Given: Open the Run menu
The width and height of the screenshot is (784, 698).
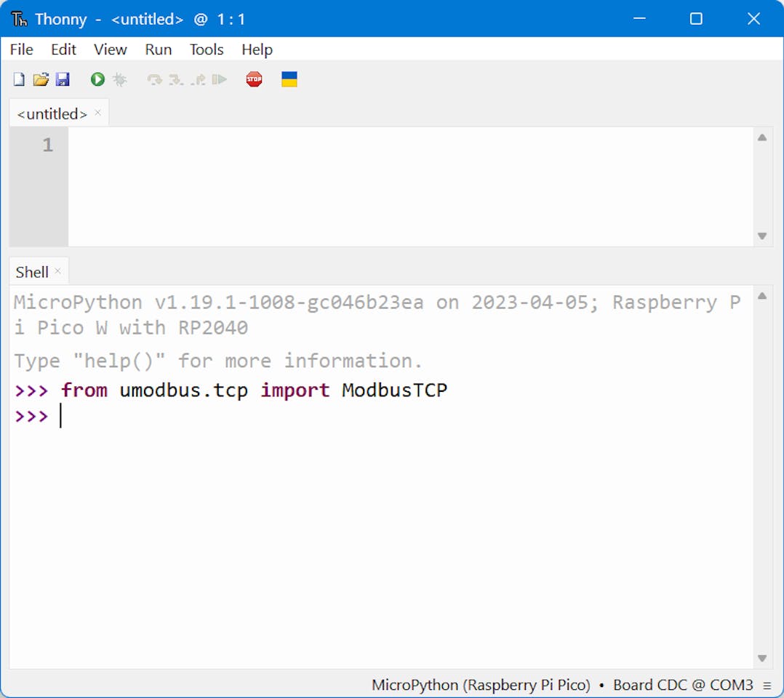Looking at the screenshot, I should pyautogui.click(x=158, y=49).
